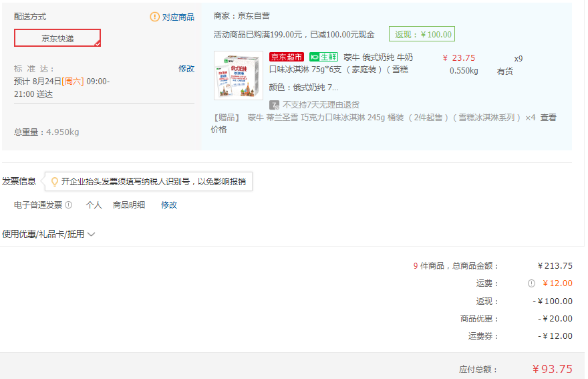Click the 返现 -¥100.00 value in summary

(x=553, y=301)
